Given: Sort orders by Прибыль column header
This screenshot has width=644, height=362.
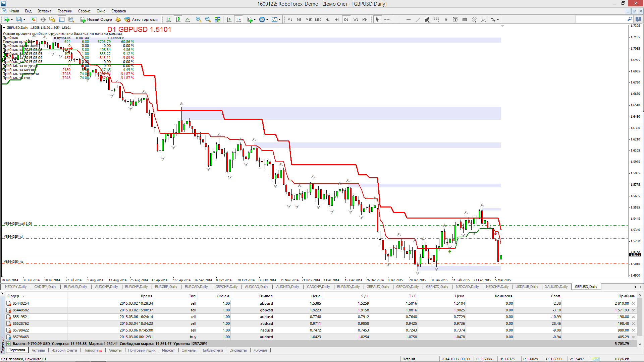Looking at the screenshot, I should [x=627, y=296].
